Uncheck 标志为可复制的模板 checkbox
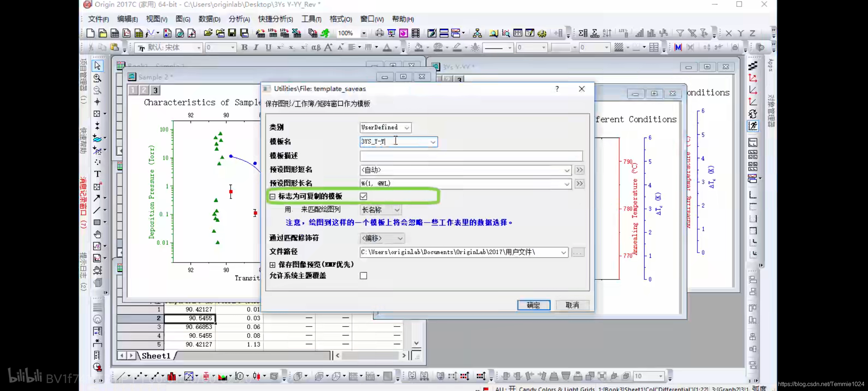Screen dimensions: 868x391 363,196
